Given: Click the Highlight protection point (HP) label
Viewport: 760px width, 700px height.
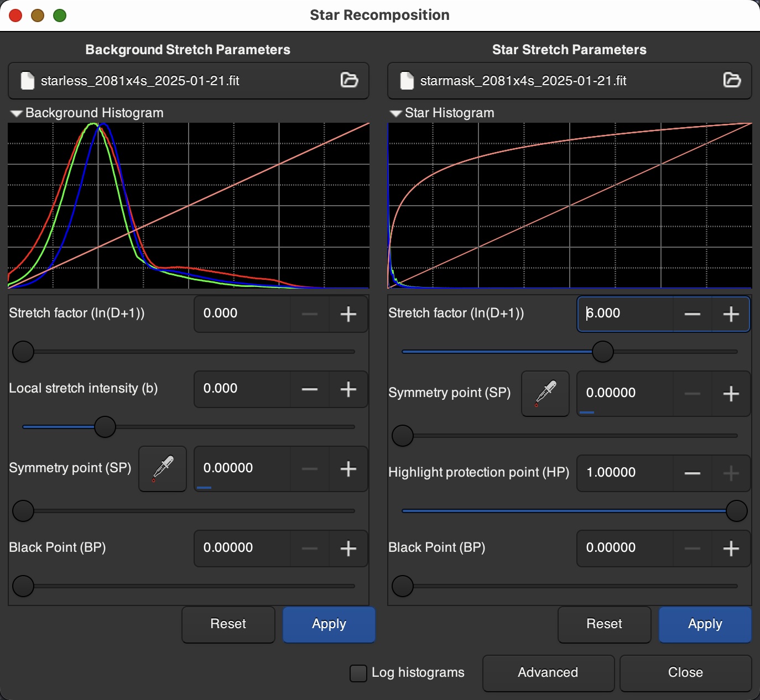Looking at the screenshot, I should [x=479, y=473].
